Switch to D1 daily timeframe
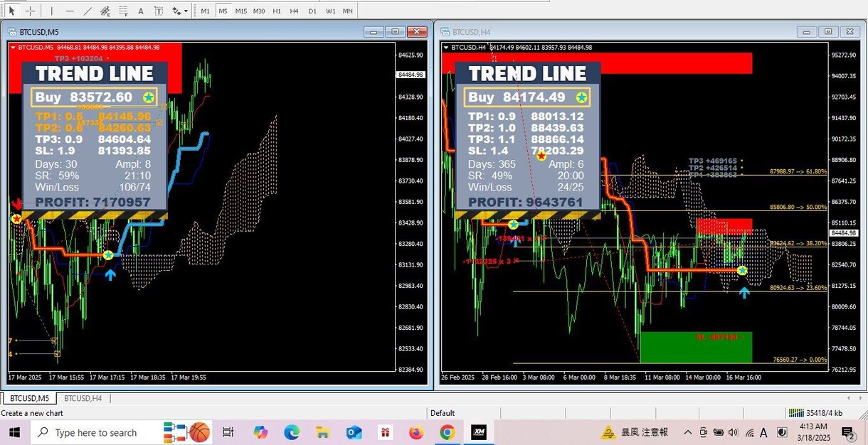Screen dimensions: 868x445 click(x=312, y=11)
